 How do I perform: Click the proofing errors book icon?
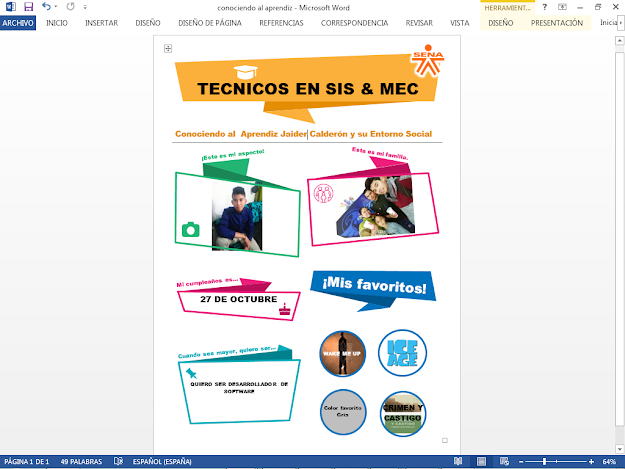click(x=118, y=461)
